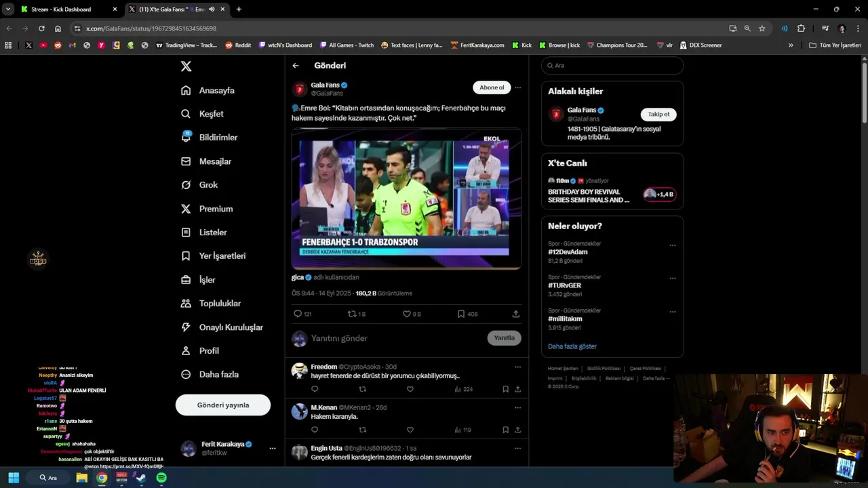
Task: Go back with the Gönderi arrow
Action: pos(296,66)
